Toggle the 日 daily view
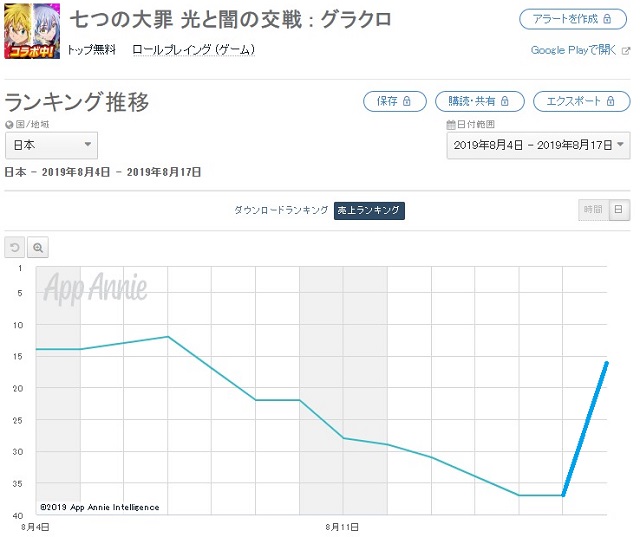The image size is (640, 537). 619,210
